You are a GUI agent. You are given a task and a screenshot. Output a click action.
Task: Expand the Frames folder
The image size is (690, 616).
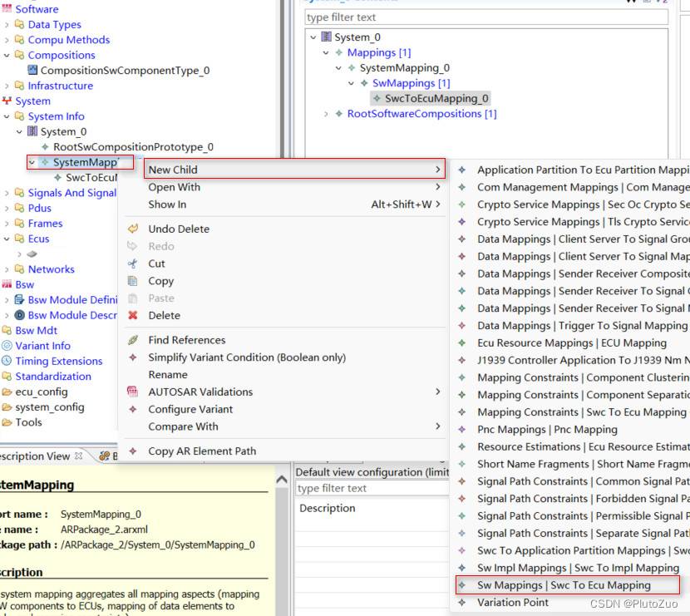pyautogui.click(x=7, y=224)
